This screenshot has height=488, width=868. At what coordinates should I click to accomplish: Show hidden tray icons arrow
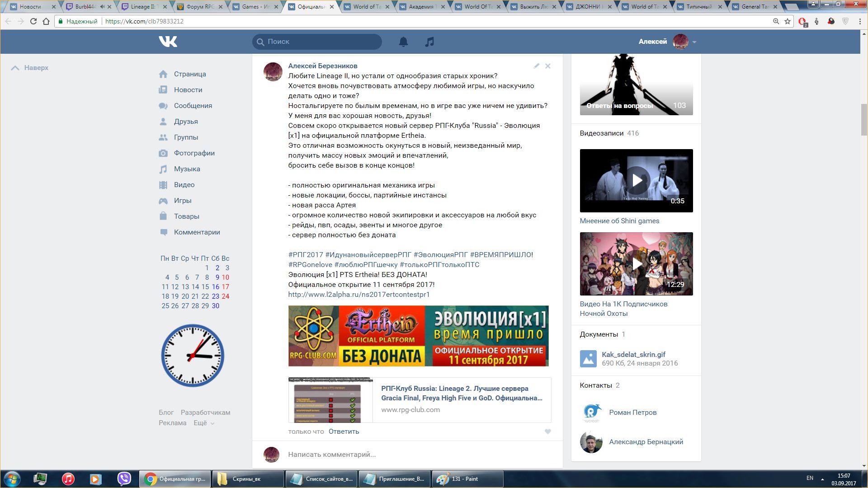[x=822, y=479]
